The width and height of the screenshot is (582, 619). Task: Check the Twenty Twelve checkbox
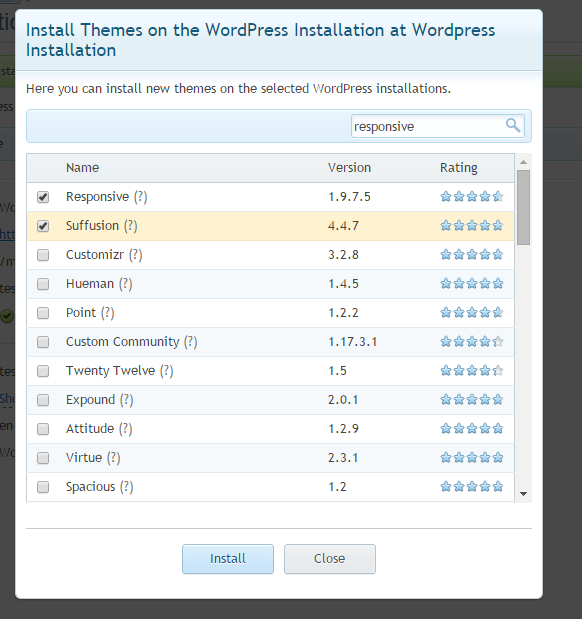[x=43, y=371]
